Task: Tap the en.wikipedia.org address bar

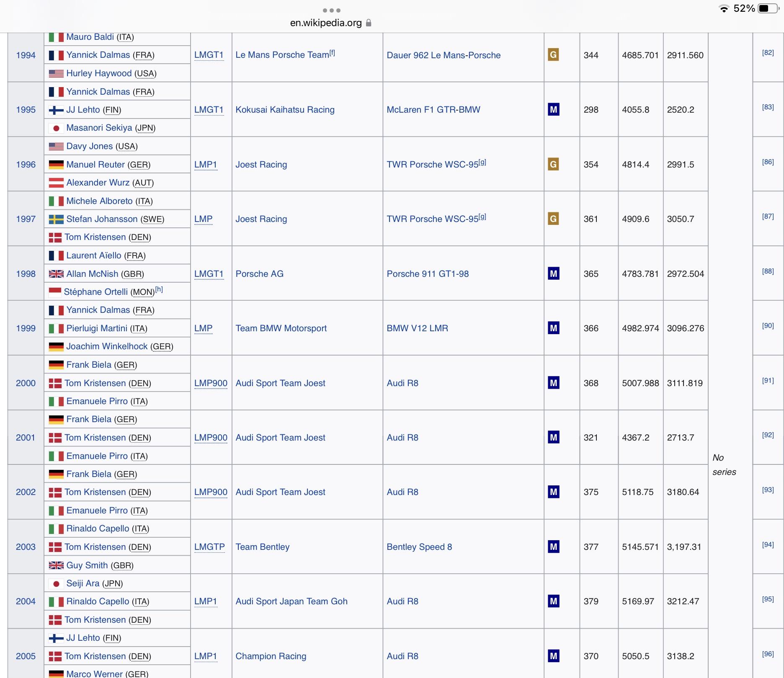Action: point(331,23)
